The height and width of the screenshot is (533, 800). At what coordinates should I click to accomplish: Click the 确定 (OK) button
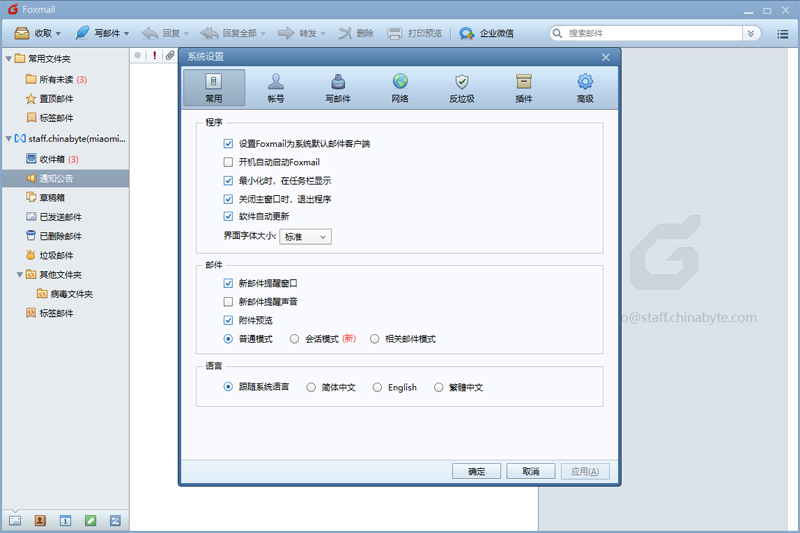click(476, 471)
